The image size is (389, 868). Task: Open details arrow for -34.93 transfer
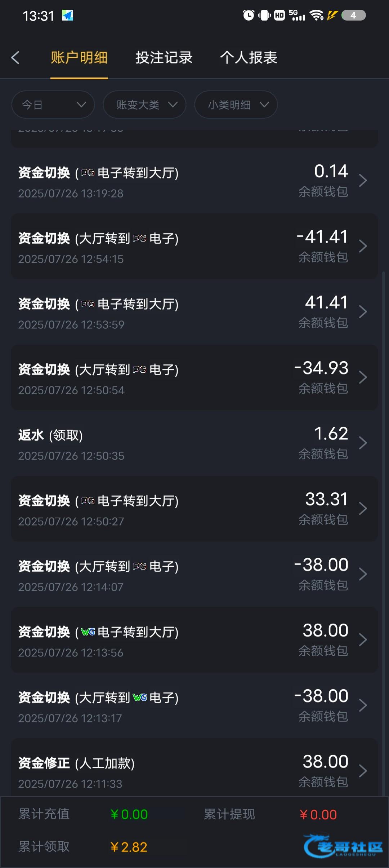click(363, 377)
